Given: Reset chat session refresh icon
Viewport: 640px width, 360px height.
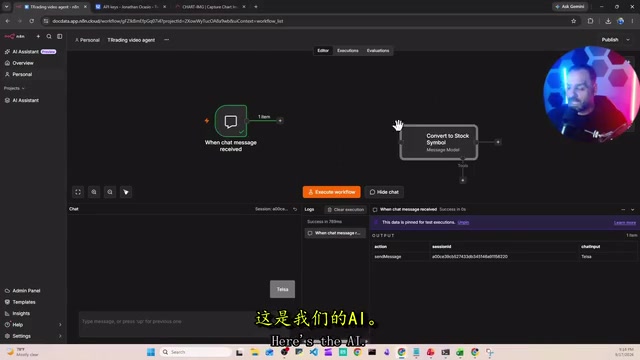Looking at the screenshot, I should tap(295, 209).
